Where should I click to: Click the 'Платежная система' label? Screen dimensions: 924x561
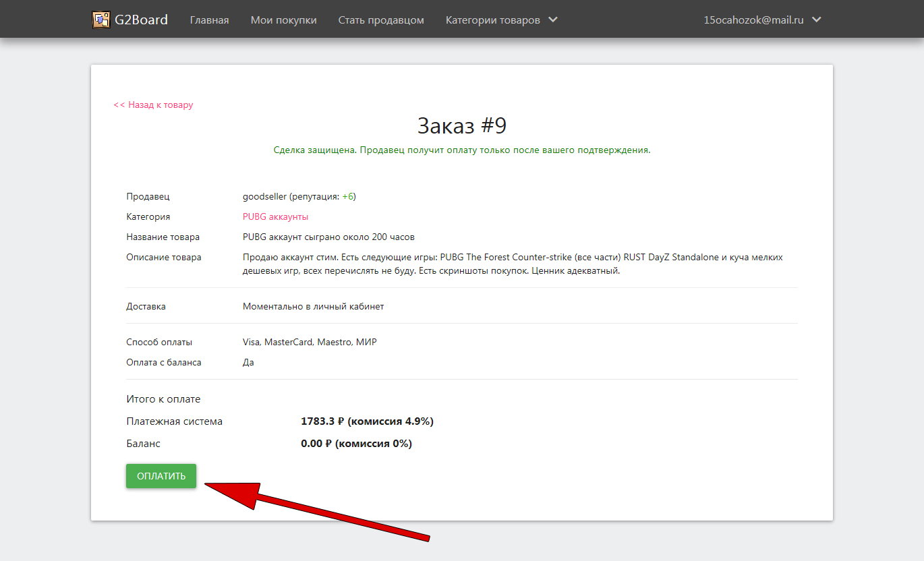click(x=174, y=421)
